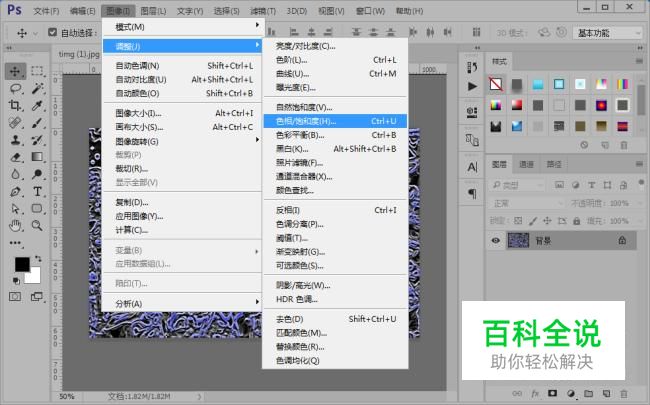Choose Invert Ctrl+I menu item
The image size is (650, 405).
335,210
